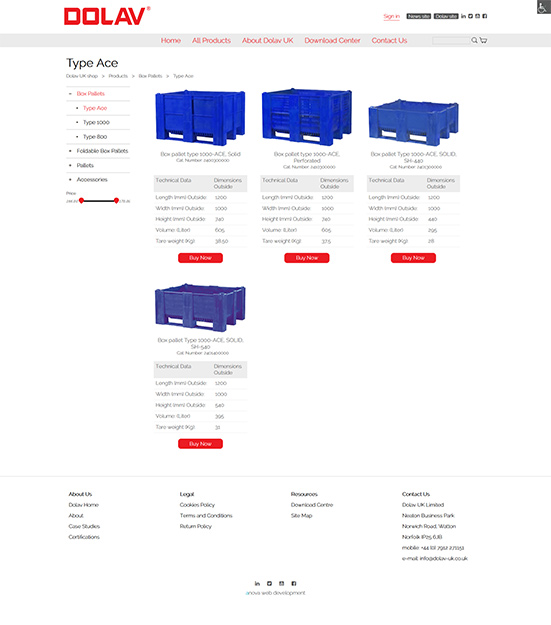Grab the left price slider handle

click(x=81, y=200)
